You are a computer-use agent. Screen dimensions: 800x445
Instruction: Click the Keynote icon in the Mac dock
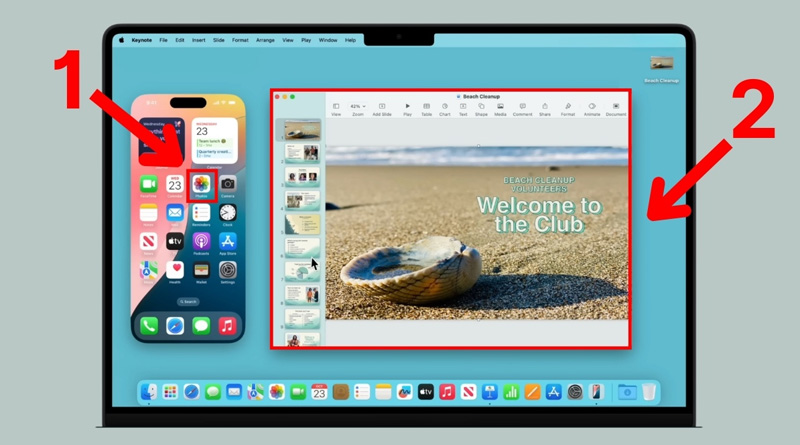(490, 392)
